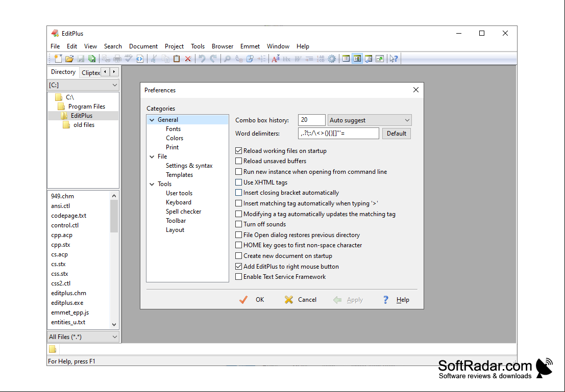565x392 pixels.
Task: Click the file list scroll-down arrow
Action: tap(114, 324)
